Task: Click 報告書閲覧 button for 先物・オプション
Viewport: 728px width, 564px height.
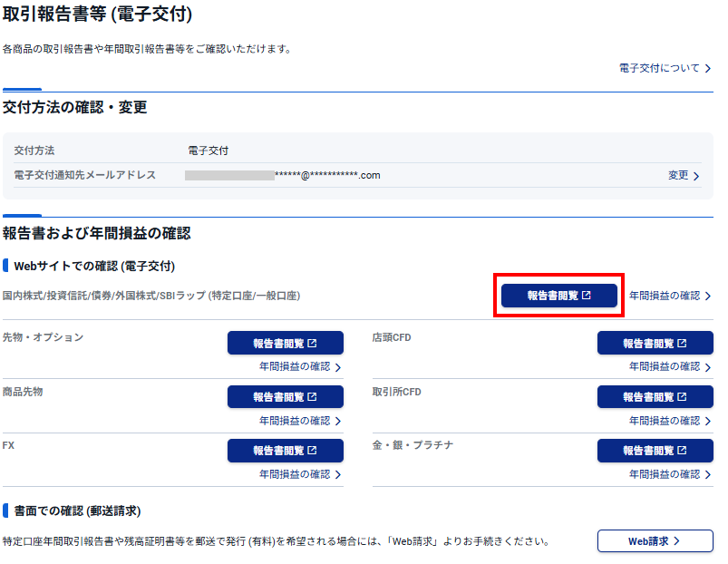Action: [285, 344]
